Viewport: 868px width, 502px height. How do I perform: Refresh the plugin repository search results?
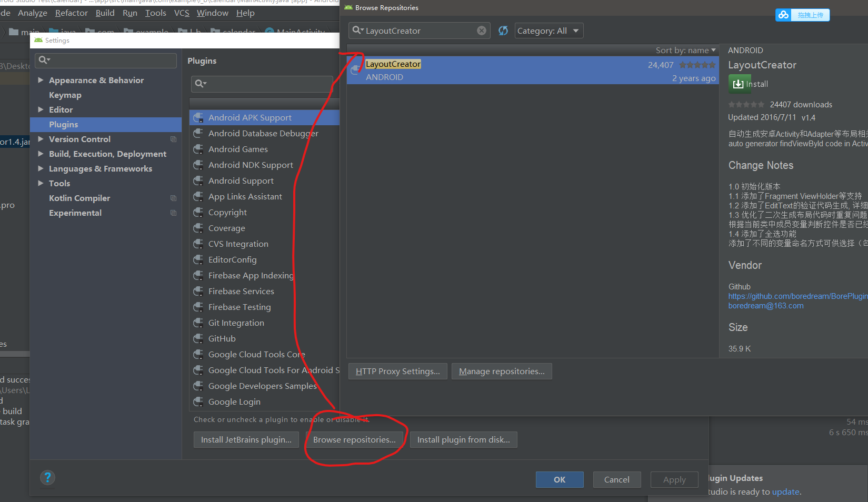[503, 31]
